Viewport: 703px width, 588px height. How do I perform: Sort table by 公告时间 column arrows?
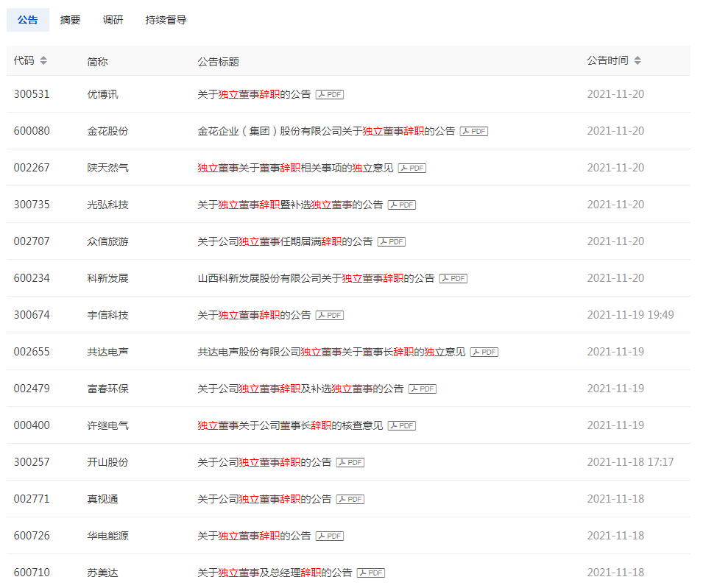[637, 61]
